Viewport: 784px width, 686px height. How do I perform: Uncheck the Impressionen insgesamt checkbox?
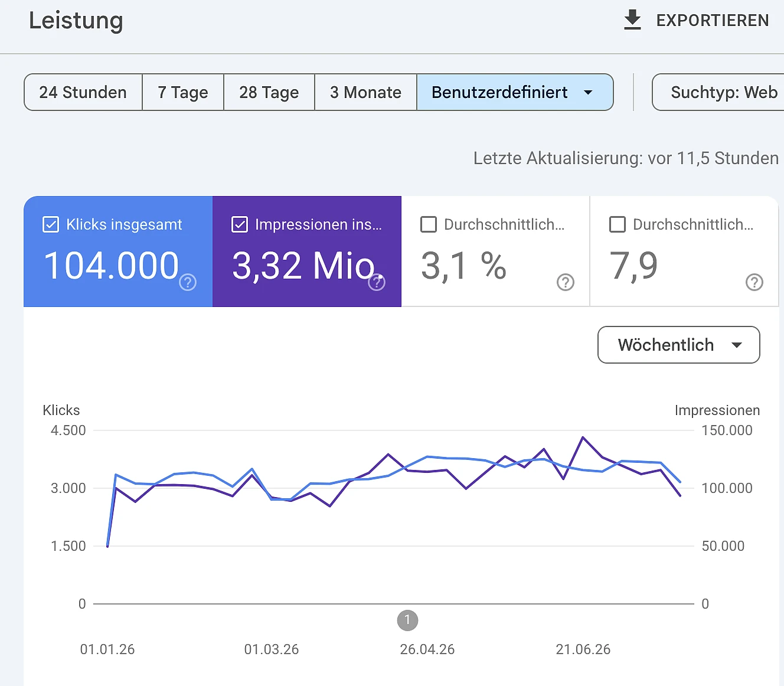click(240, 224)
